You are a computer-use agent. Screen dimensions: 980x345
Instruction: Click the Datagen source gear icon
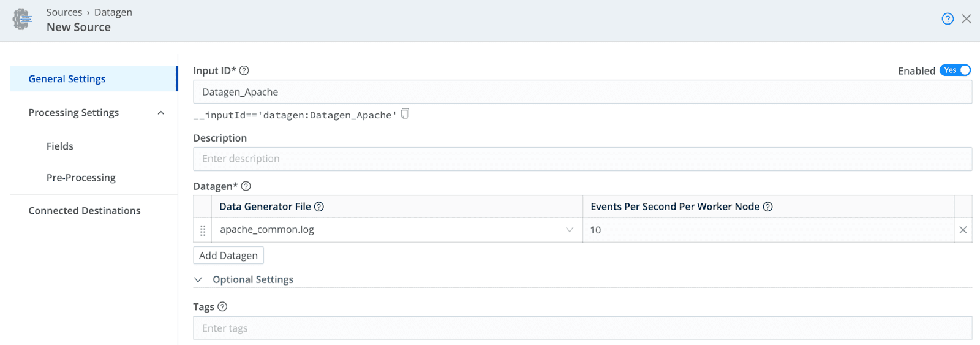pos(22,20)
